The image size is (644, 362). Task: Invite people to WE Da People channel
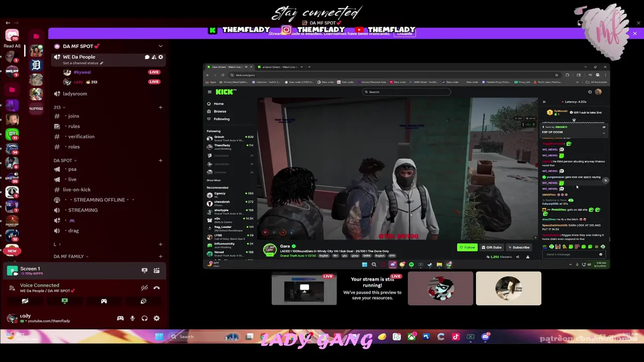(x=154, y=57)
